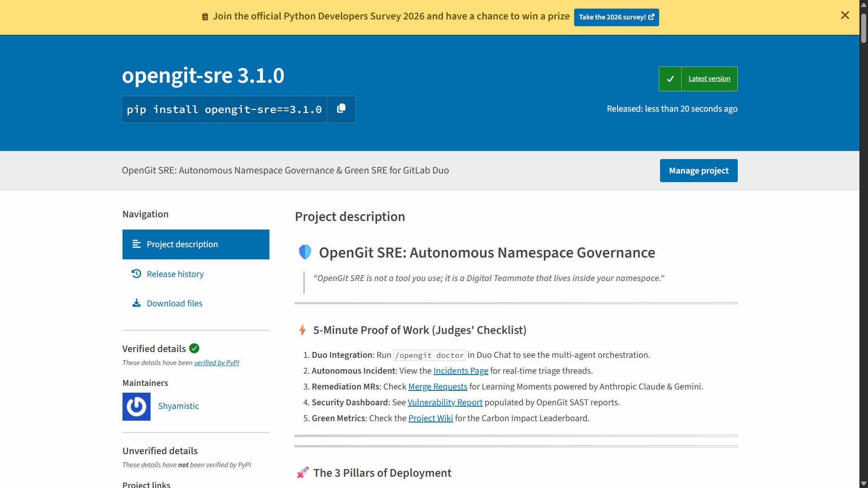
Task: Open the Incidents Page link
Action: (x=461, y=371)
